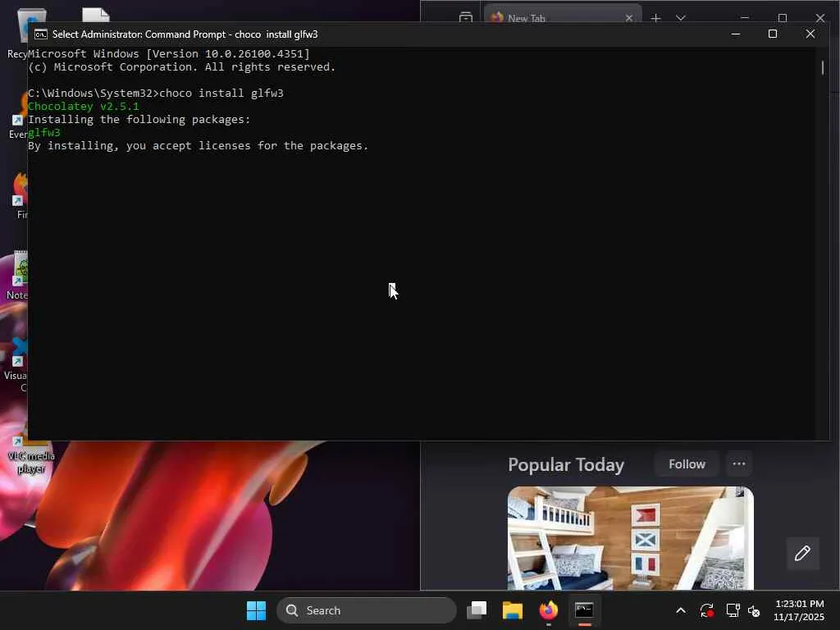840x630 pixels.
Task: Click the Command Prompt title bar icon
Action: tap(41, 34)
